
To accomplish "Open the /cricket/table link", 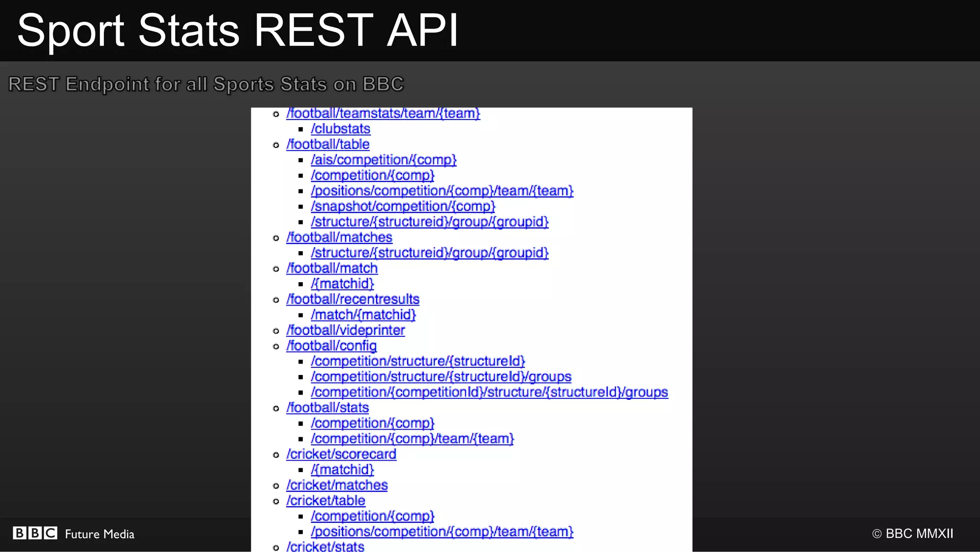I will tap(326, 501).
